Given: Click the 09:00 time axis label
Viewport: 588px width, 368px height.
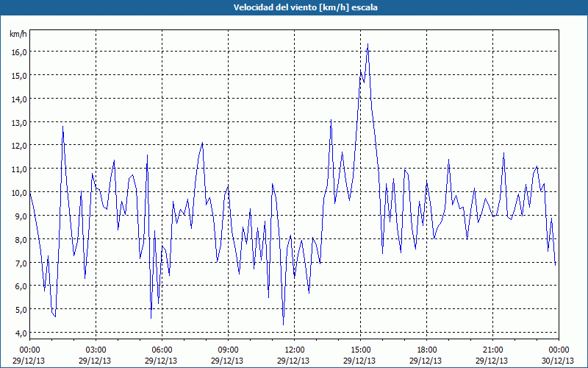Looking at the screenshot, I should pos(228,350).
